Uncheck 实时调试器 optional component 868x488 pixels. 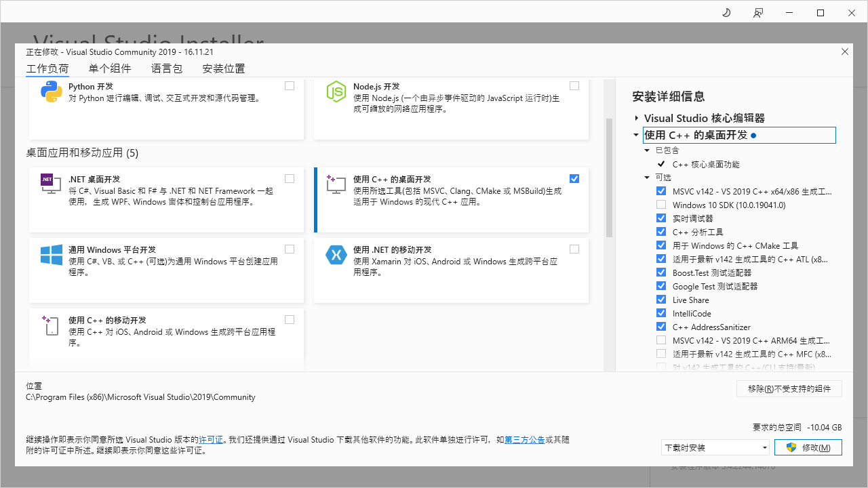click(x=661, y=218)
